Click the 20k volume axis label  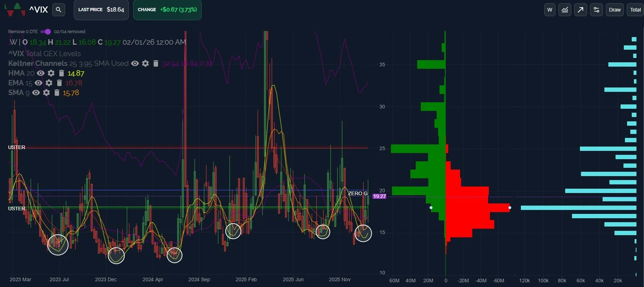click(618, 281)
